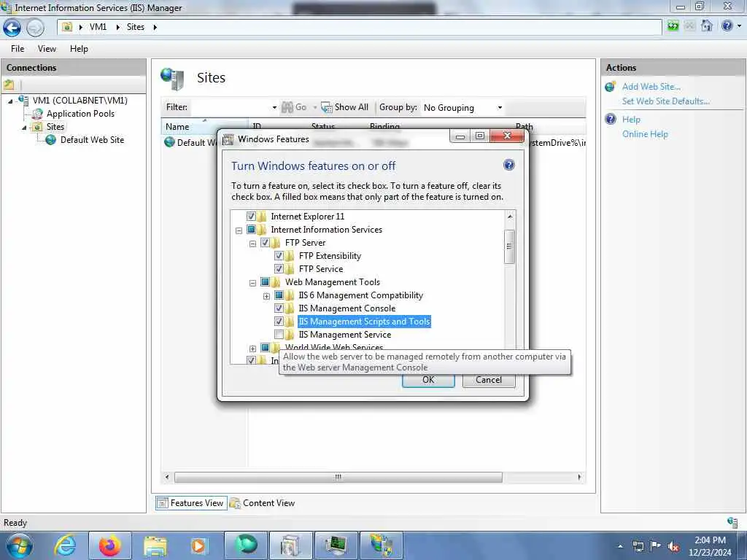Click the globe icon of the Default Web Site row in the Sites list
Image resolution: width=747 pixels, height=560 pixels.
pos(169,142)
